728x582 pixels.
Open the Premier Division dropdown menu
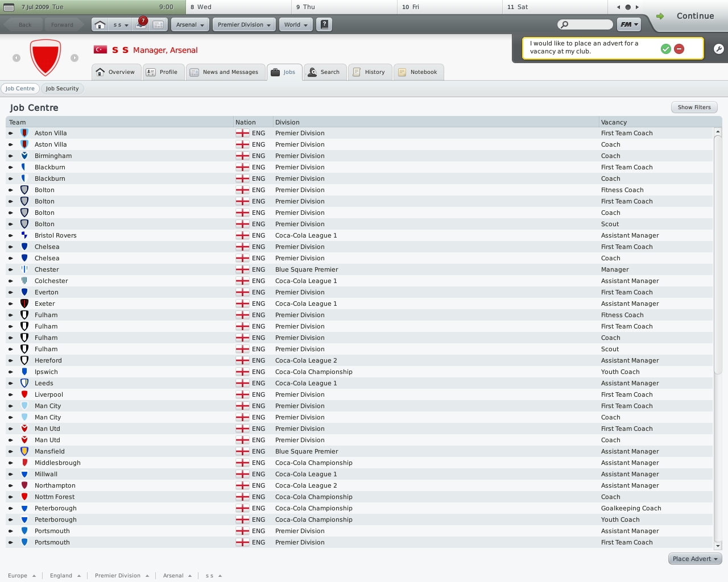pos(244,25)
